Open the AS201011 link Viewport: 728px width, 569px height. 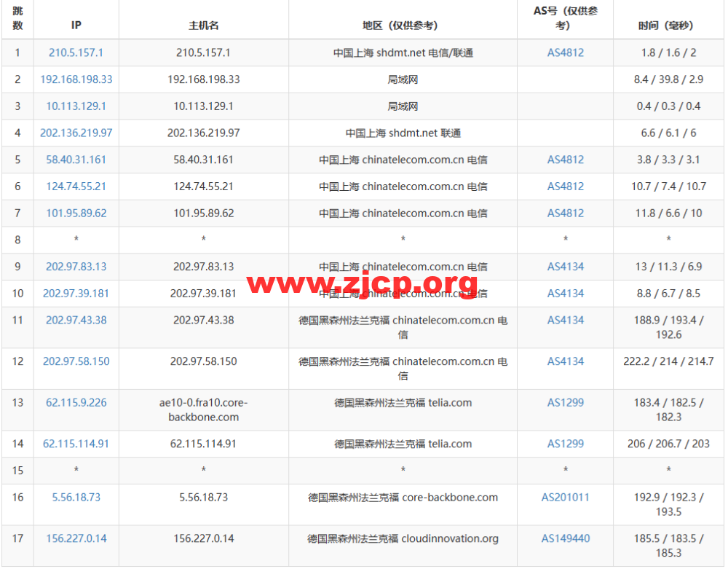tap(565, 498)
